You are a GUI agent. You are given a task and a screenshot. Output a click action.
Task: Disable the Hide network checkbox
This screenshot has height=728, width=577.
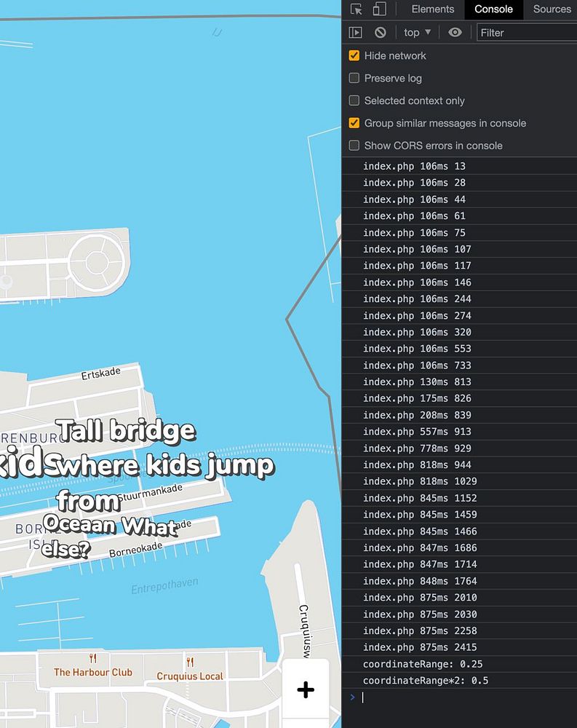pos(354,56)
